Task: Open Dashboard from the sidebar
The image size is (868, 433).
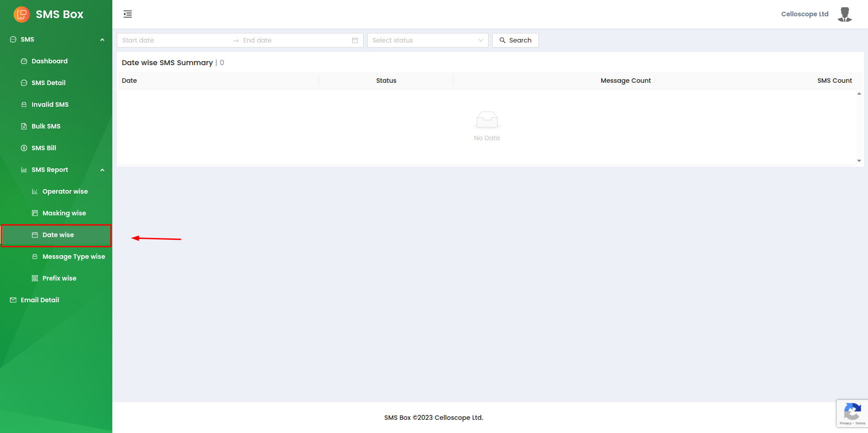Action: 49,61
